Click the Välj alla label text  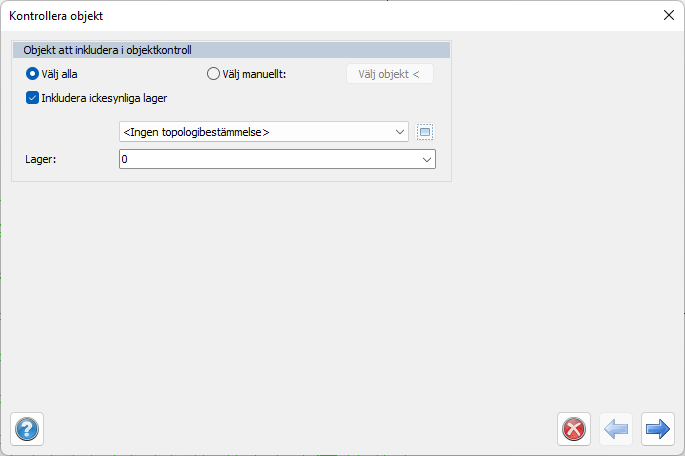[x=60, y=73]
